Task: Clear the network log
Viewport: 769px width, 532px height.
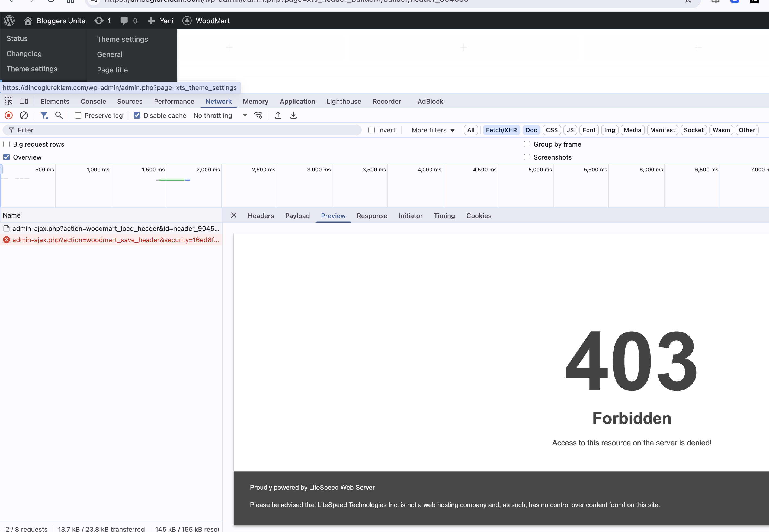Action: 24,115
